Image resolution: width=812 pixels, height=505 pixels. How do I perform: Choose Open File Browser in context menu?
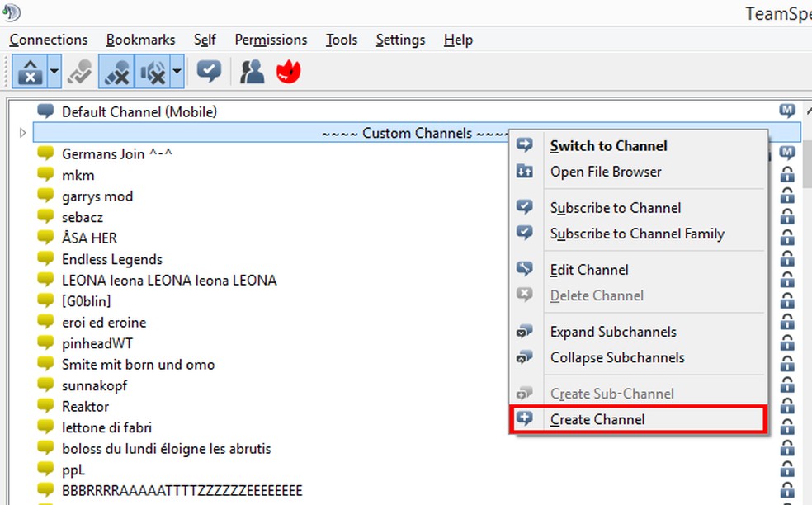pos(606,172)
